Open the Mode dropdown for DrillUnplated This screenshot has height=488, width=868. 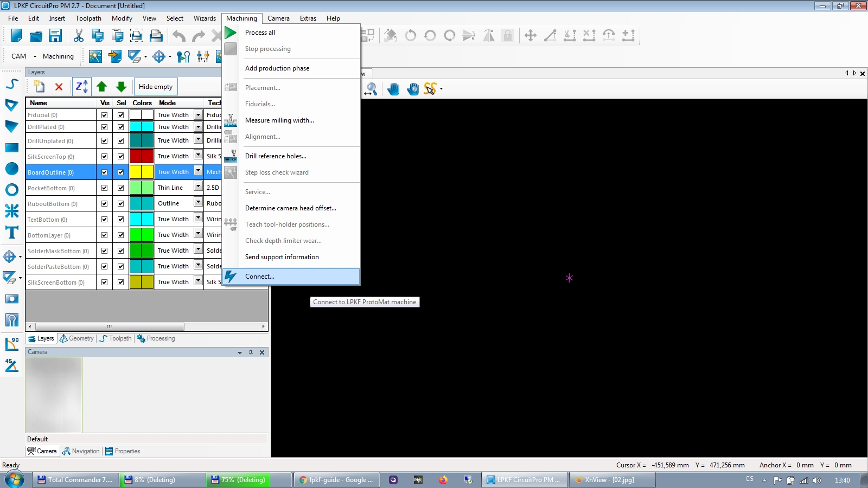[198, 139]
